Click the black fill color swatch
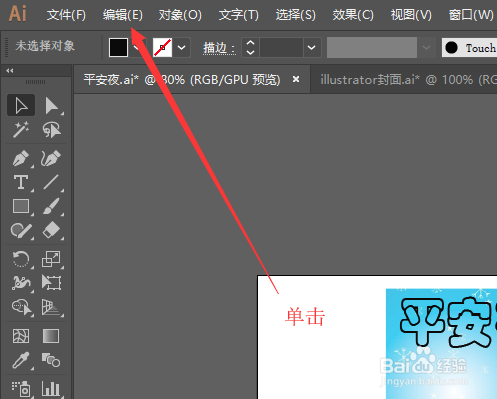The width and height of the screenshot is (497, 399). point(118,47)
